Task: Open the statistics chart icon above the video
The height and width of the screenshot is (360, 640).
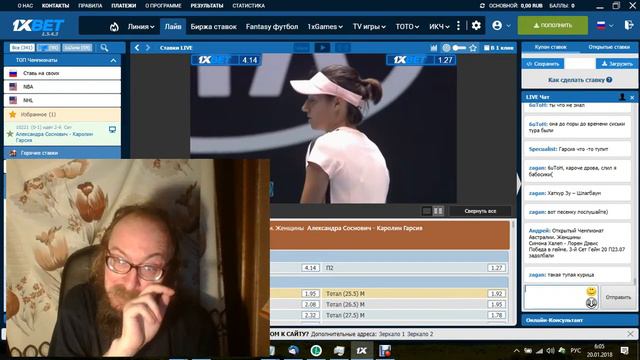Action: [x=433, y=48]
